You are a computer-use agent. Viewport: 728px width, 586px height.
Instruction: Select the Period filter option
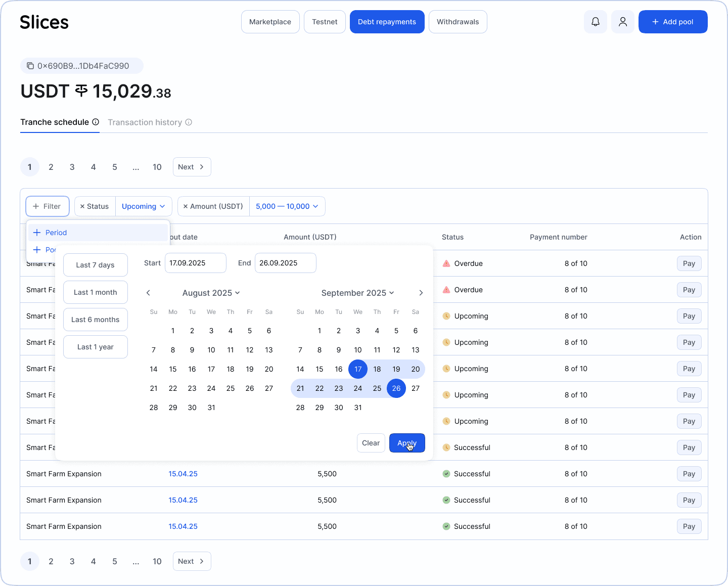56,233
